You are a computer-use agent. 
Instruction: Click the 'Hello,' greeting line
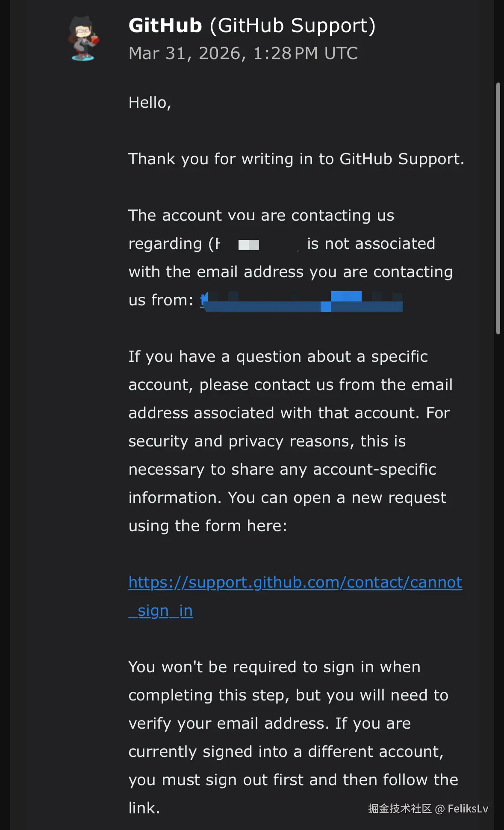click(x=150, y=103)
